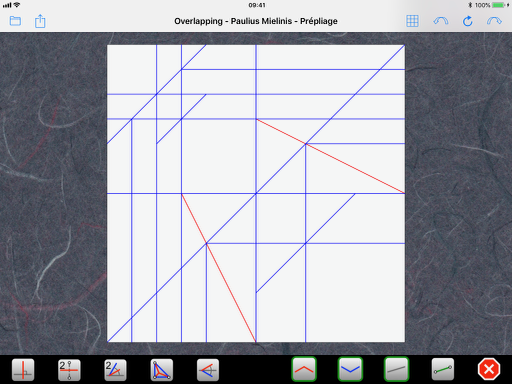
Task: Redo fold step arrow
Action: (494, 21)
